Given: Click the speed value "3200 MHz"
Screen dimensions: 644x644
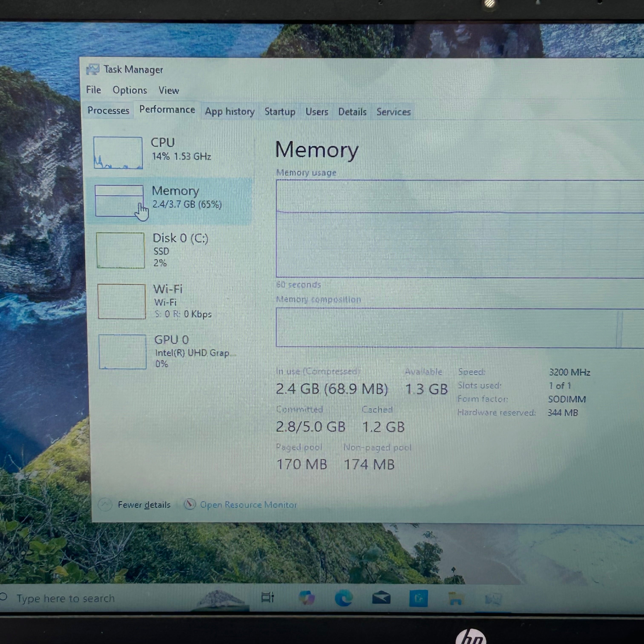Looking at the screenshot, I should [569, 372].
